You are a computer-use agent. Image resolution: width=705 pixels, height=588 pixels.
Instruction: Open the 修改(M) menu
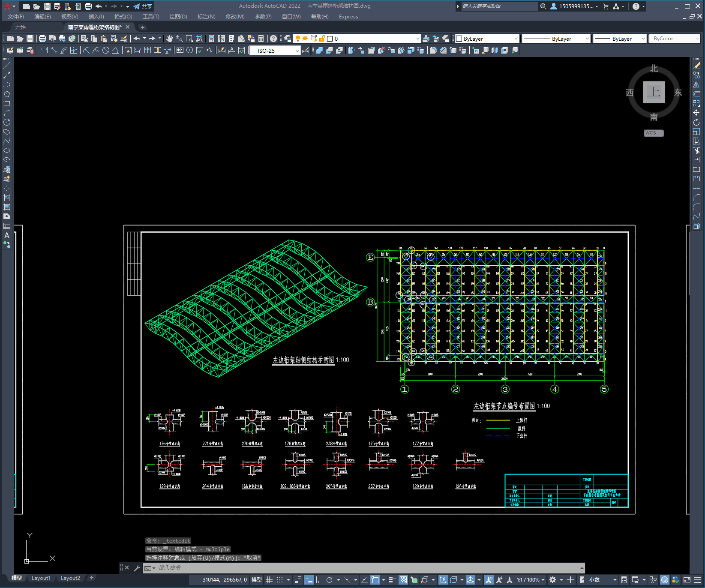[x=235, y=17]
